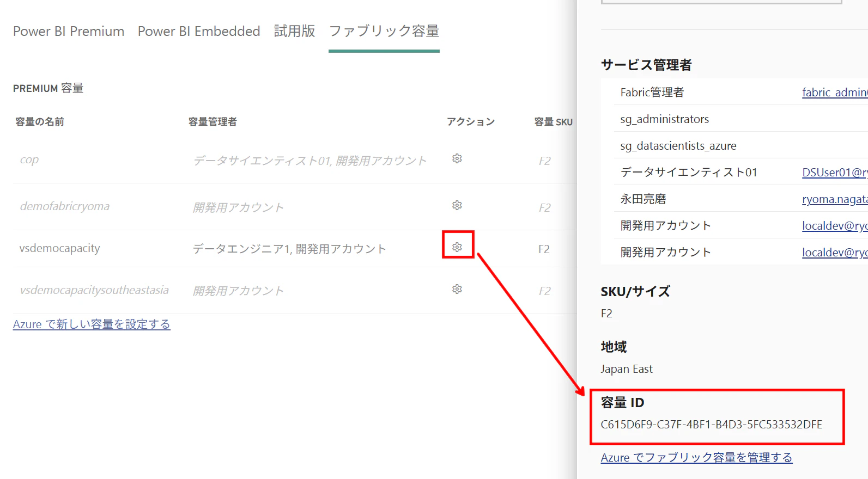The height and width of the screenshot is (479, 868).
Task: Click the capacity ID value C615D6F9-C37F-4BF1-B4D3-5FC533532DFE
Action: 711,425
